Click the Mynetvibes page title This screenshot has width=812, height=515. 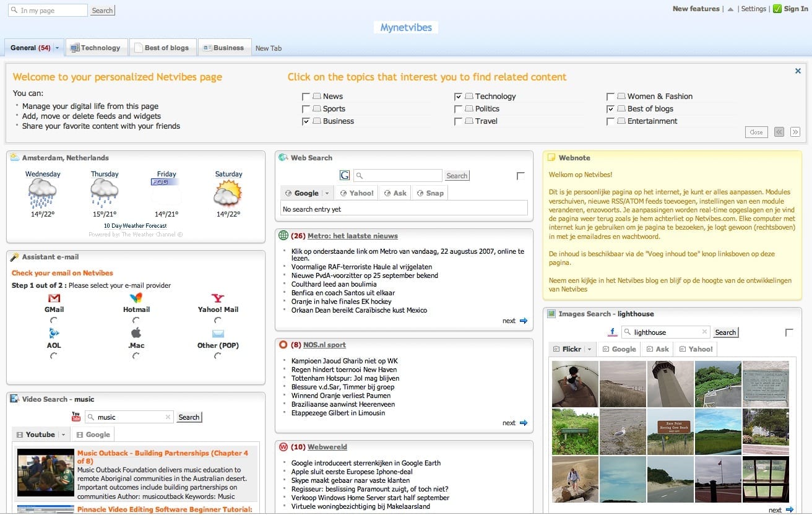click(406, 28)
